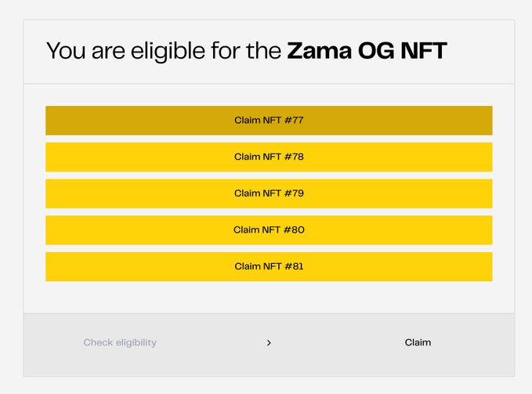Select the second claim option, NFT #78
Image resolution: width=532 pixels, height=394 pixels.
269,157
